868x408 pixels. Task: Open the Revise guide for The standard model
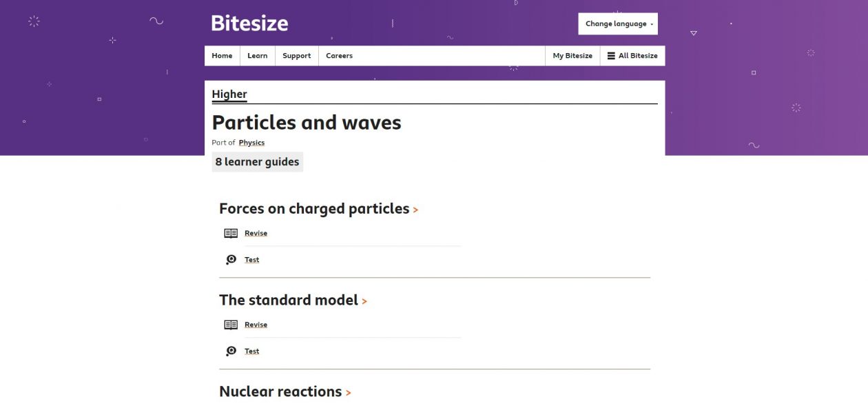click(x=256, y=324)
